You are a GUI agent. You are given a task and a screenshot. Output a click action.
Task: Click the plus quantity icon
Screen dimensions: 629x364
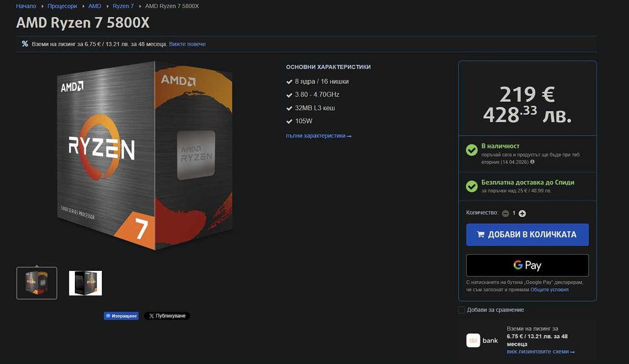[522, 213]
